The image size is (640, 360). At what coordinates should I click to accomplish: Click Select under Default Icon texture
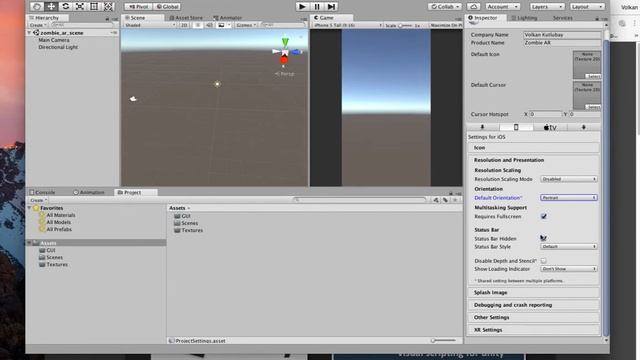tap(593, 76)
